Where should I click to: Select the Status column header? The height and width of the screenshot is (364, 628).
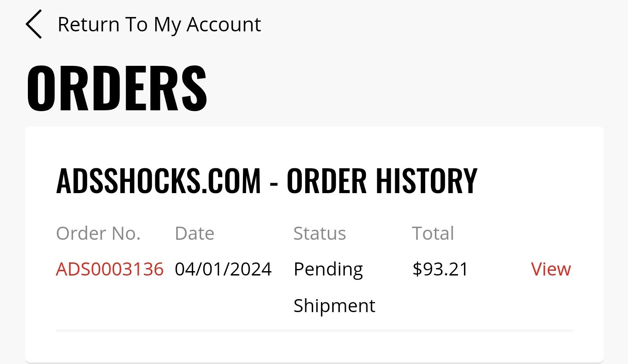(x=320, y=234)
